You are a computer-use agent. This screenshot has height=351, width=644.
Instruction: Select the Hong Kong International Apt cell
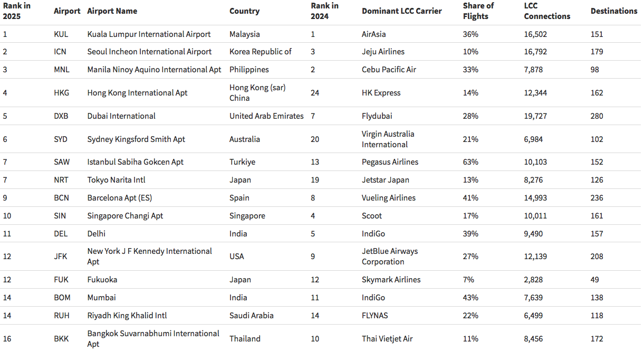click(137, 93)
